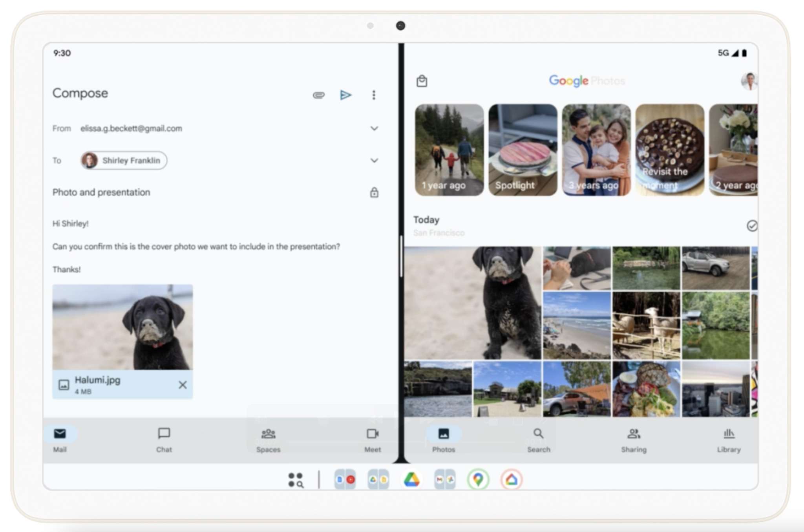Open the Library tab in Google Photos
This screenshot has width=804, height=532.
click(x=729, y=440)
